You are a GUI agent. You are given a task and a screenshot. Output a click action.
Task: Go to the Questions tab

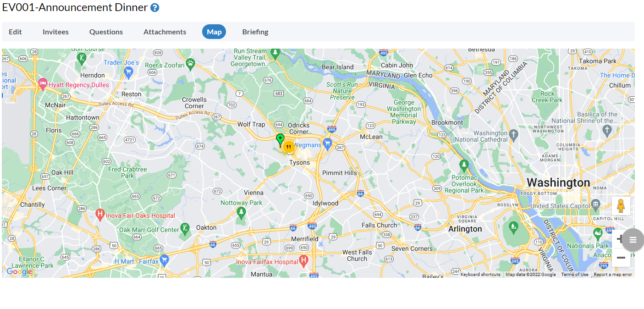[106, 32]
